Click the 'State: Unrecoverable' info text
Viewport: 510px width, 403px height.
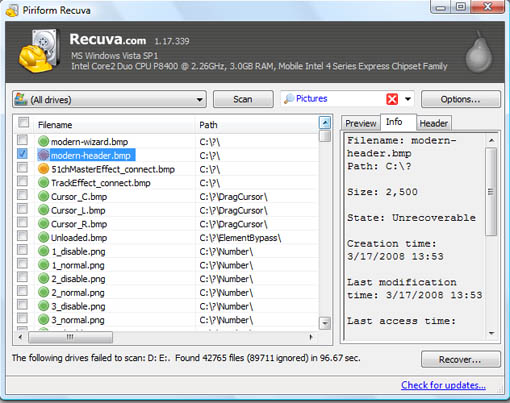pyautogui.click(x=411, y=218)
